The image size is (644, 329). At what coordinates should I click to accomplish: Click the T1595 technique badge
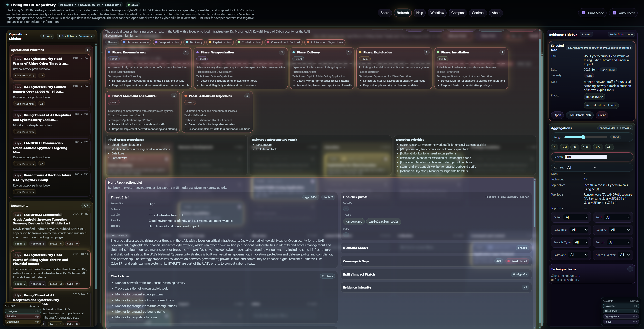(113, 59)
